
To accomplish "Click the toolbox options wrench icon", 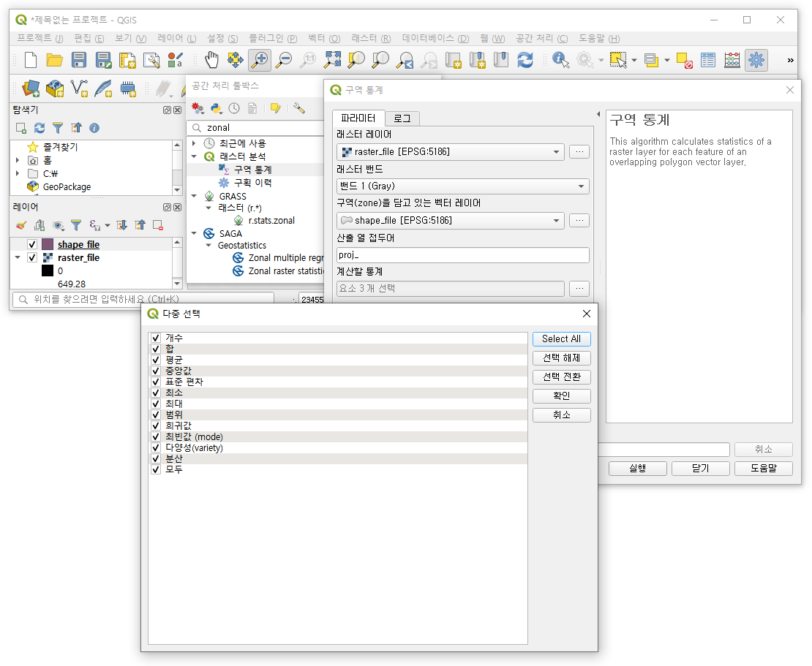I will pyautogui.click(x=298, y=108).
